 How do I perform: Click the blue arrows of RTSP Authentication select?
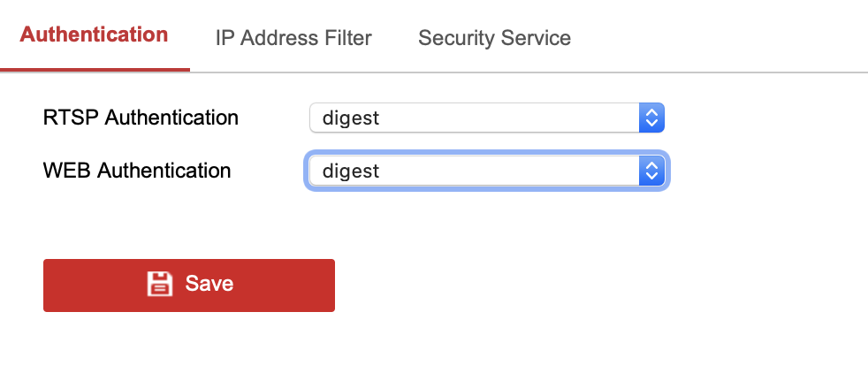point(651,117)
